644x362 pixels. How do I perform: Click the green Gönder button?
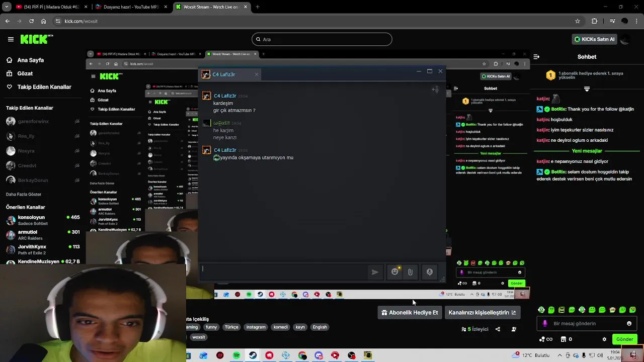(x=625, y=339)
